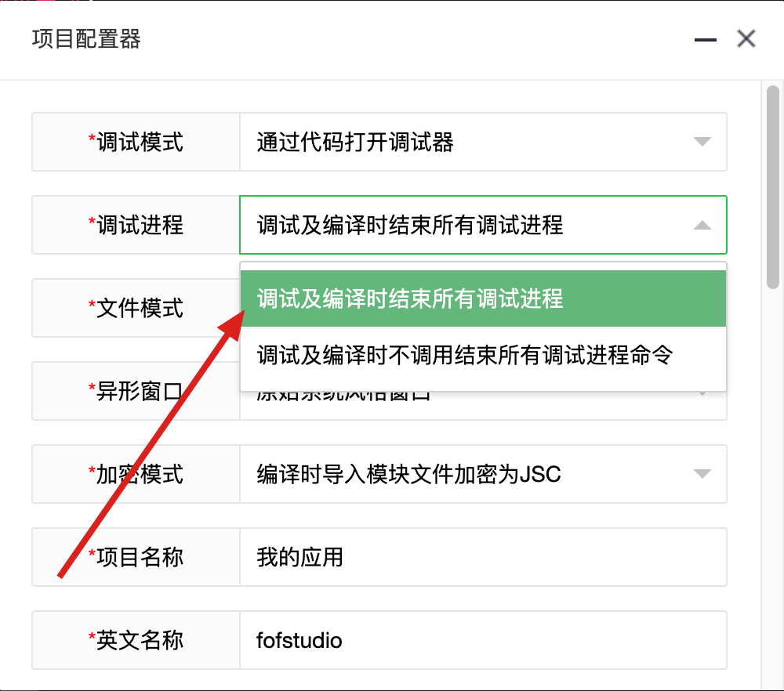Click the 调试模式 label
784x691 pixels.
[x=136, y=142]
